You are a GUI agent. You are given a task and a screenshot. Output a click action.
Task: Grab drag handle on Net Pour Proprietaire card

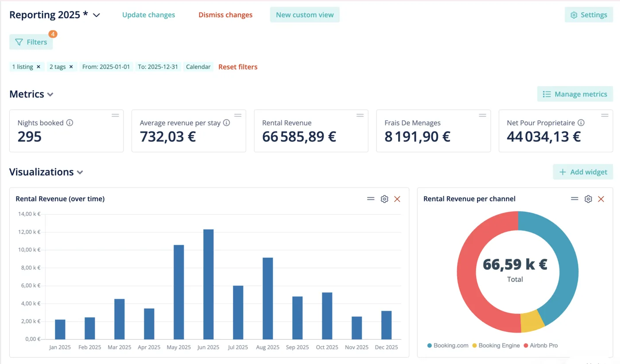pos(604,115)
